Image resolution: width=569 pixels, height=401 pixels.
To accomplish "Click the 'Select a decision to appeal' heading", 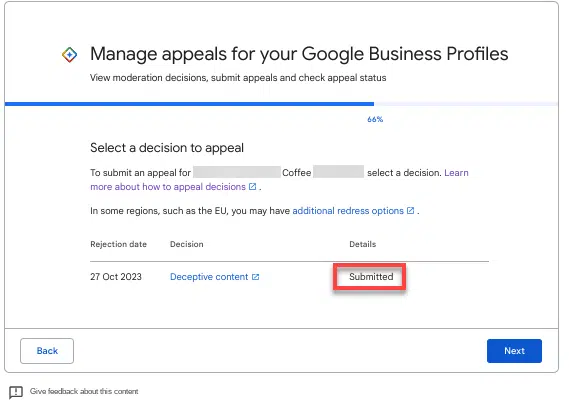I will tap(167, 148).
